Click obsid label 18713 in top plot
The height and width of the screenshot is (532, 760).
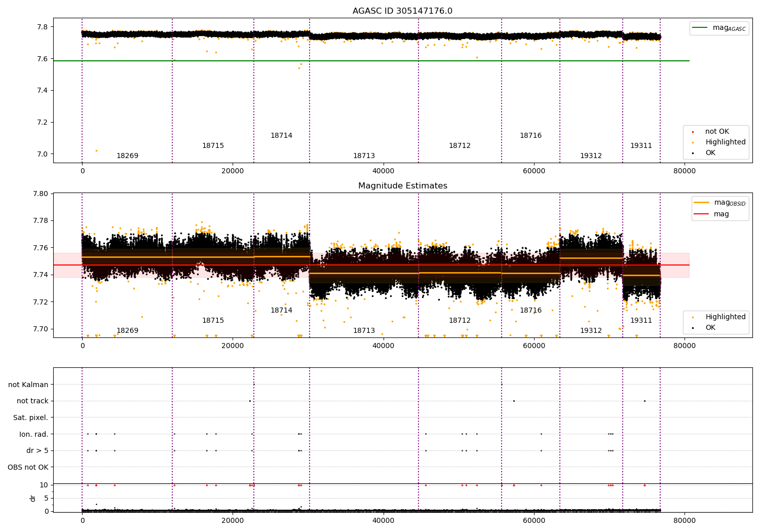[x=364, y=156]
